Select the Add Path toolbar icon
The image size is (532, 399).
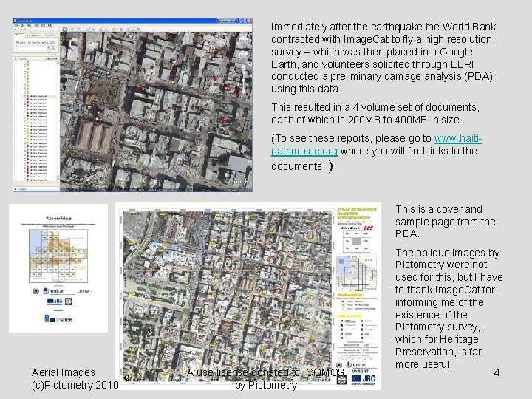click(83, 30)
